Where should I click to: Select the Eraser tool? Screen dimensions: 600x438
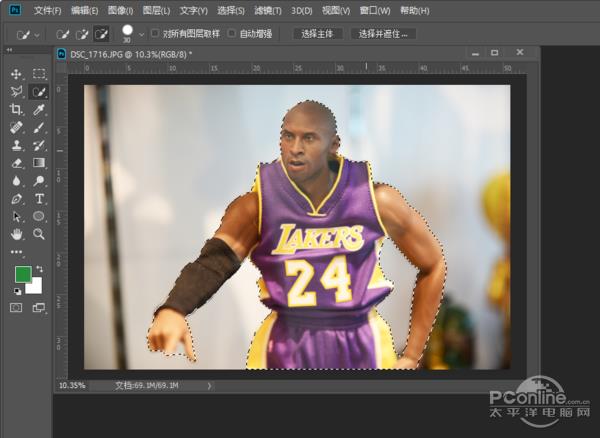16,163
